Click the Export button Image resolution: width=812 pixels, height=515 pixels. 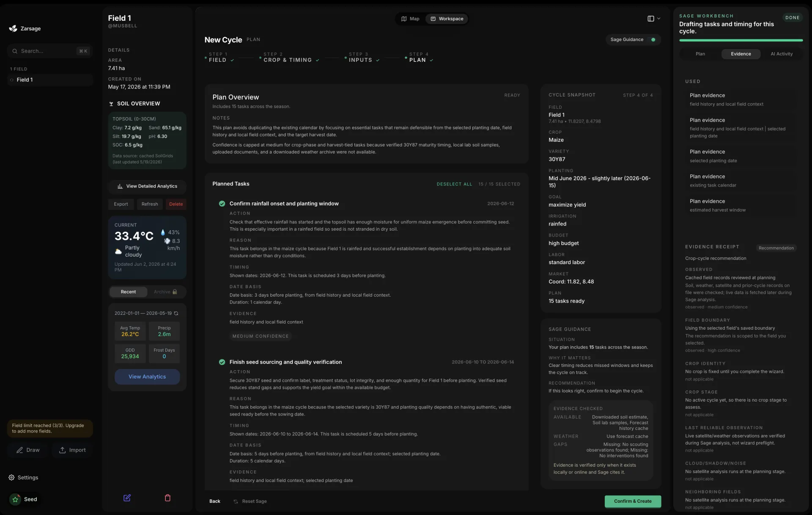[x=121, y=204]
